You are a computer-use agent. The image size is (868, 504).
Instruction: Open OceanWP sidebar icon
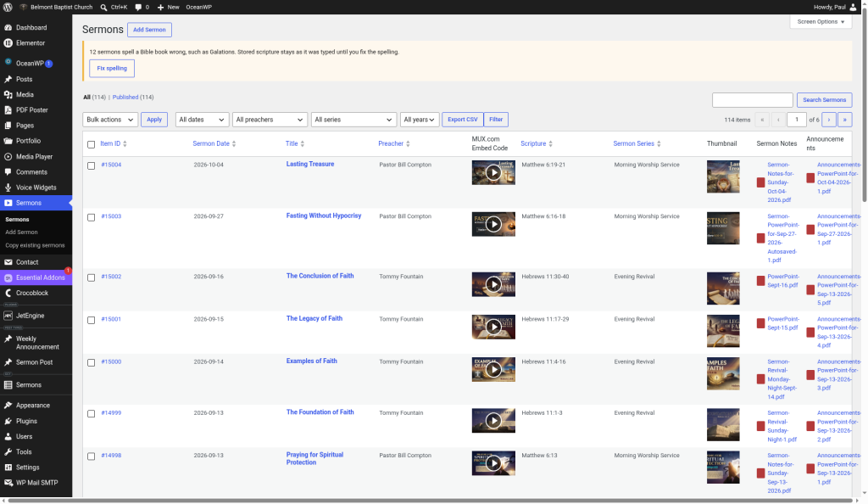click(x=8, y=62)
